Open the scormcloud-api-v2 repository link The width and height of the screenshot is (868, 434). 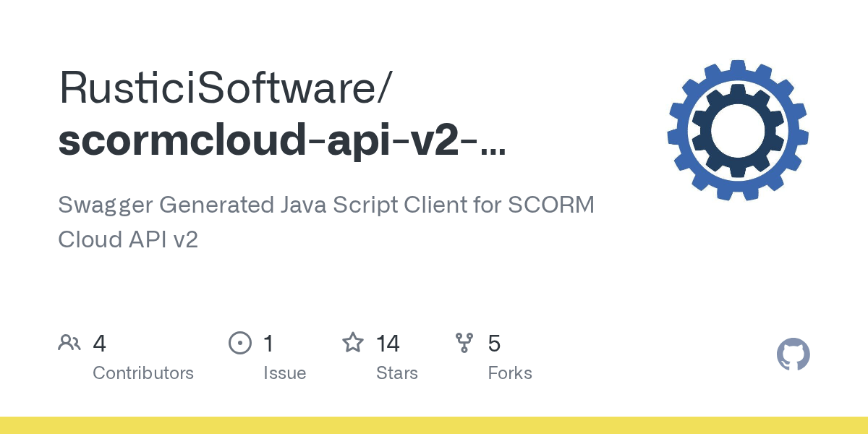tap(282, 142)
